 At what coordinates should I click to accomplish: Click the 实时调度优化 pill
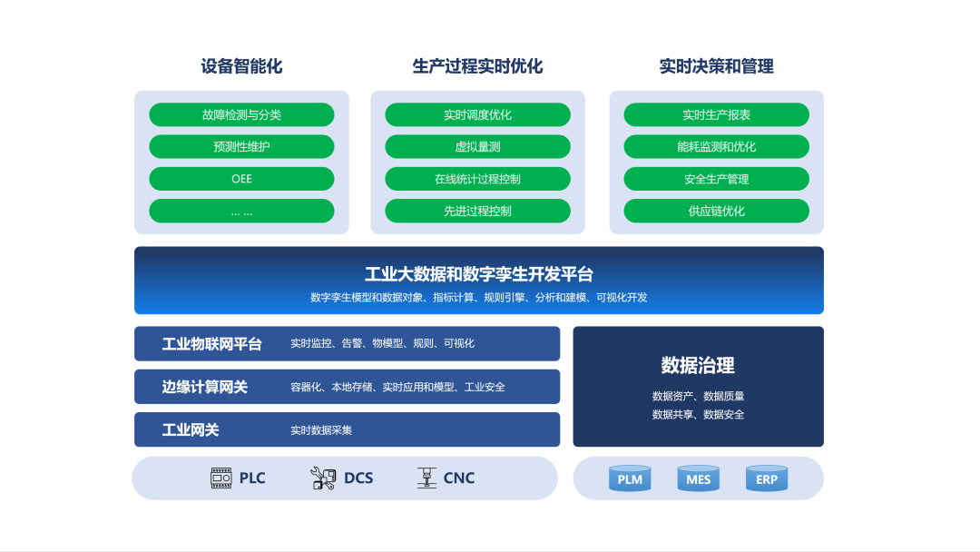[477, 115]
